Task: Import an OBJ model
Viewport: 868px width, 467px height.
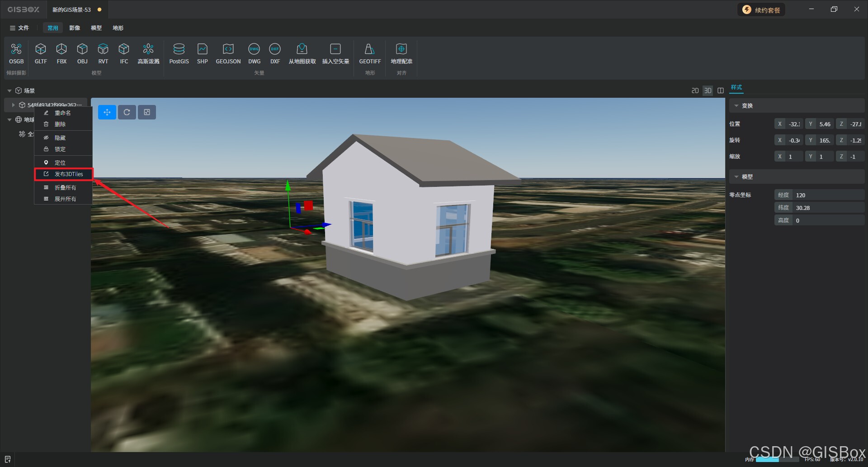Action: (x=82, y=53)
